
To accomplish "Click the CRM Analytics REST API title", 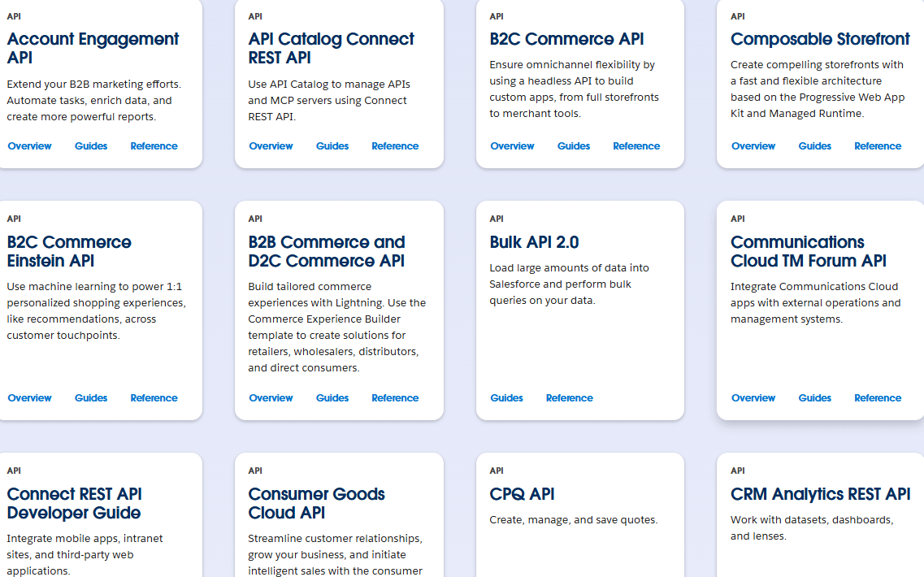I will (820, 494).
